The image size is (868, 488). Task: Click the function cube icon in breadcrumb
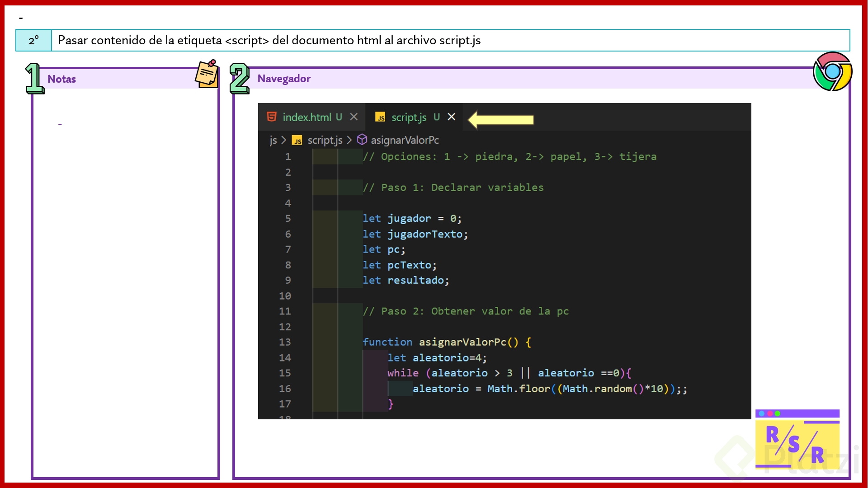pyautogui.click(x=362, y=140)
